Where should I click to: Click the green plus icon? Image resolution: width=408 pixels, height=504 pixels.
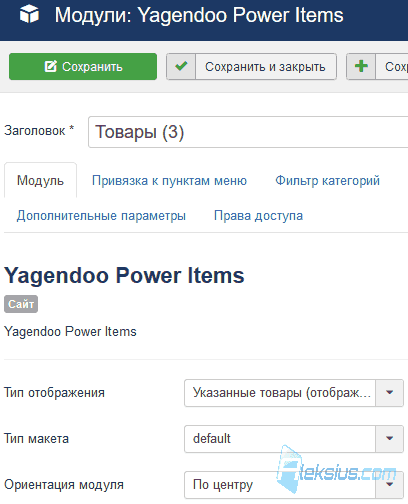pyautogui.click(x=361, y=66)
